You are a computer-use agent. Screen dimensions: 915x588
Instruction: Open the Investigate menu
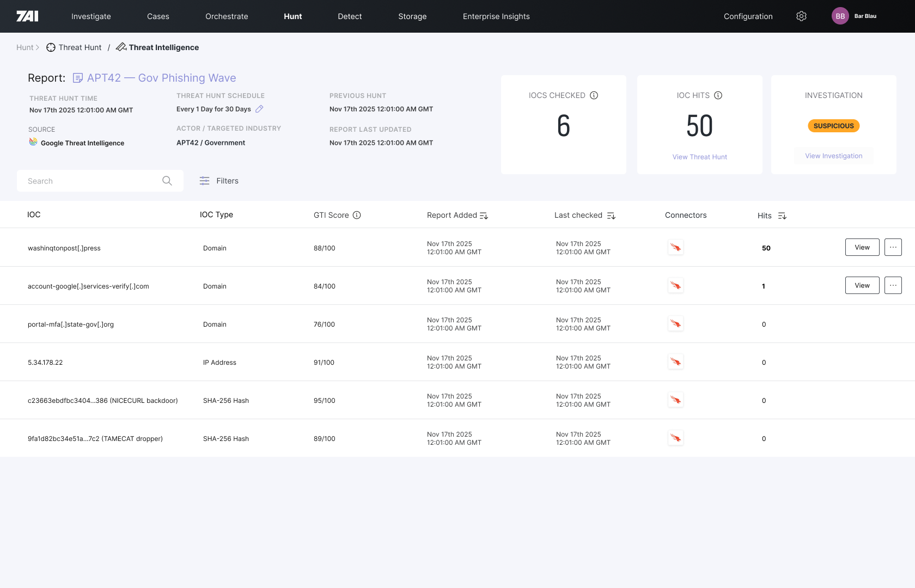(91, 16)
